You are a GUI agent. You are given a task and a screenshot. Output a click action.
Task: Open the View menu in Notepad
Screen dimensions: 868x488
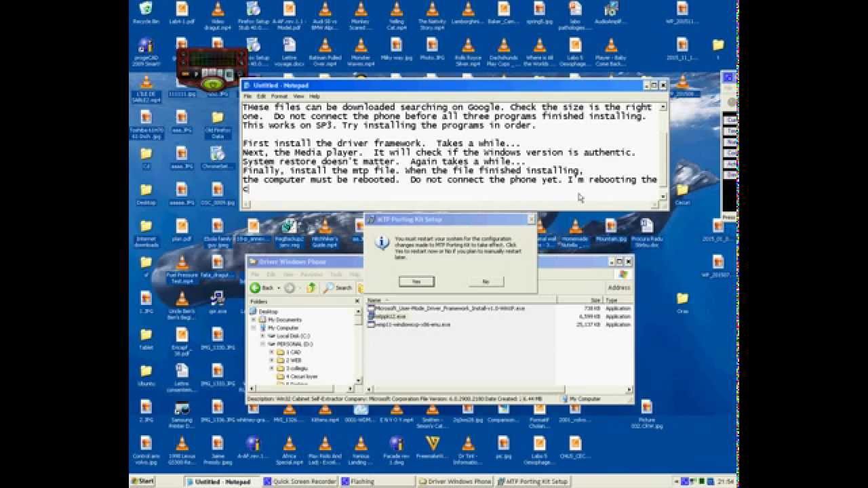click(298, 96)
